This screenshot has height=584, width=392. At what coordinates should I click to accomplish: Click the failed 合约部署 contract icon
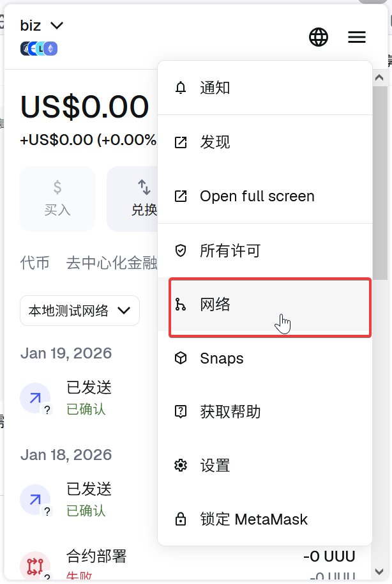pos(35,566)
